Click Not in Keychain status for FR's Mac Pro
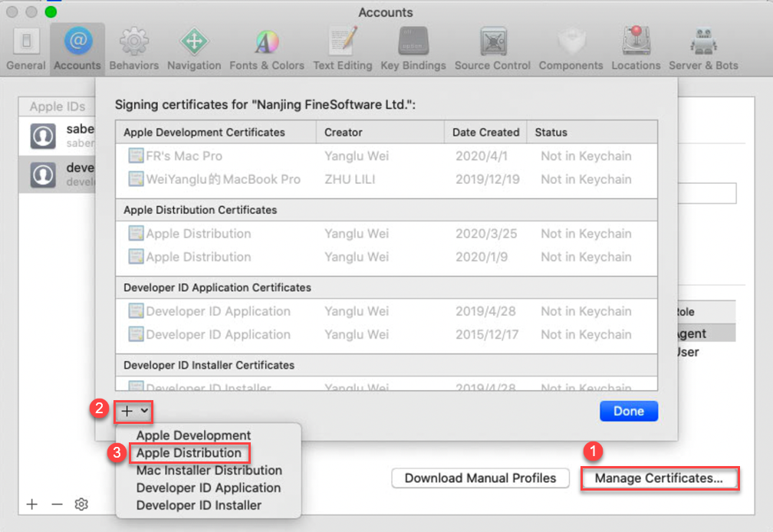Viewport: 773px width, 532px height. tap(586, 156)
